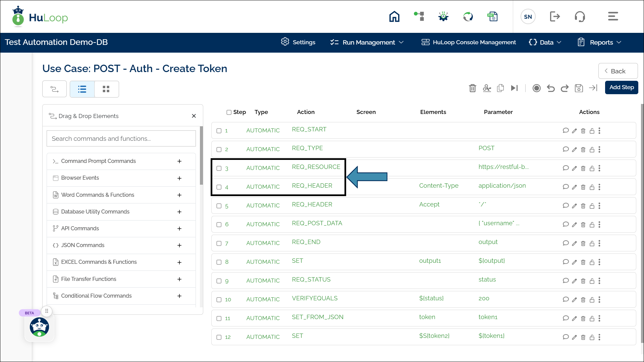Open the BETA chatbot assistant icon
644x362 pixels.
click(39, 327)
